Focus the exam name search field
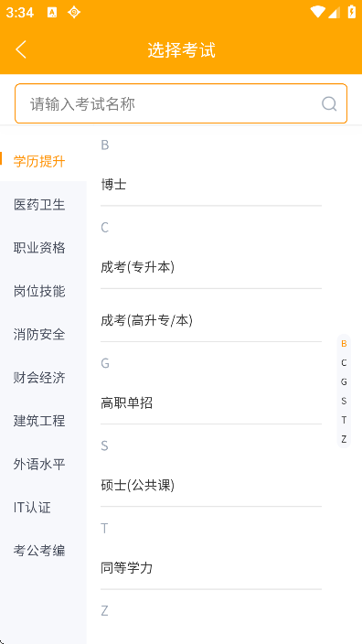This screenshot has width=362, height=644. point(181,103)
